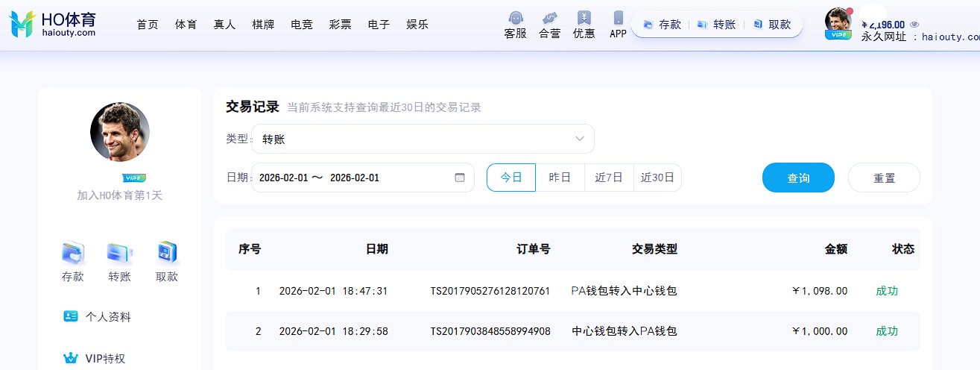Expand the 类型 transaction type dropdown

pyautogui.click(x=423, y=139)
